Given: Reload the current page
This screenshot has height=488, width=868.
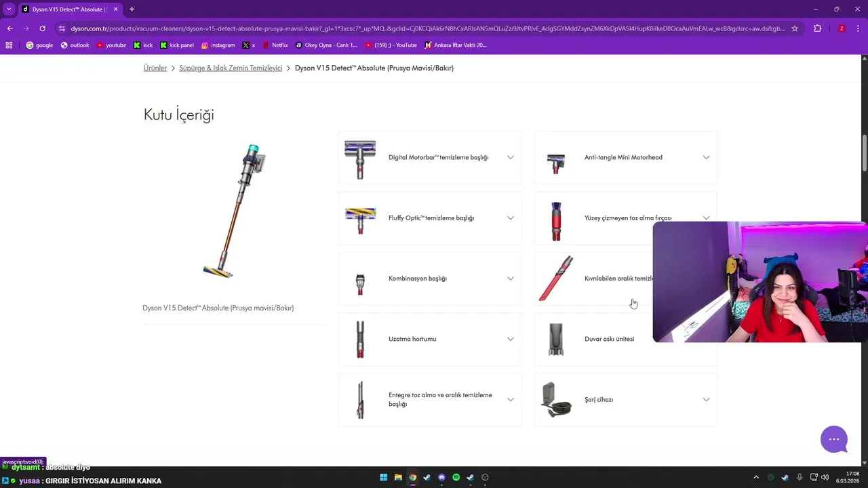Looking at the screenshot, I should [42, 28].
